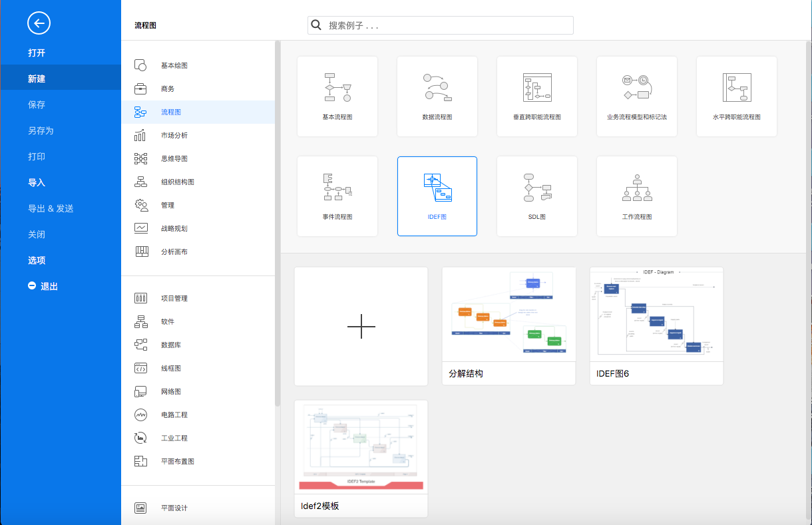Click the back arrow icon
Viewport: 812px width, 525px height.
coord(39,24)
